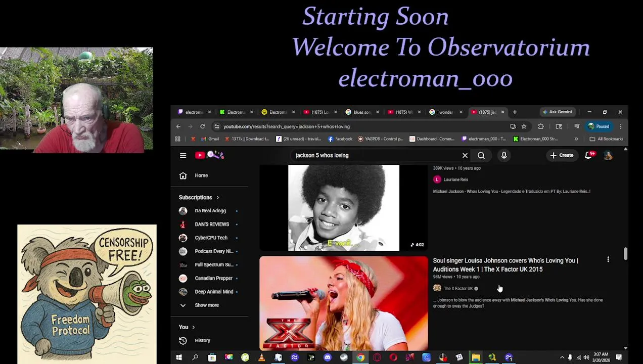This screenshot has width=643, height=364.
Task: Open the Paused Chrome profile menu
Action: tap(600, 126)
